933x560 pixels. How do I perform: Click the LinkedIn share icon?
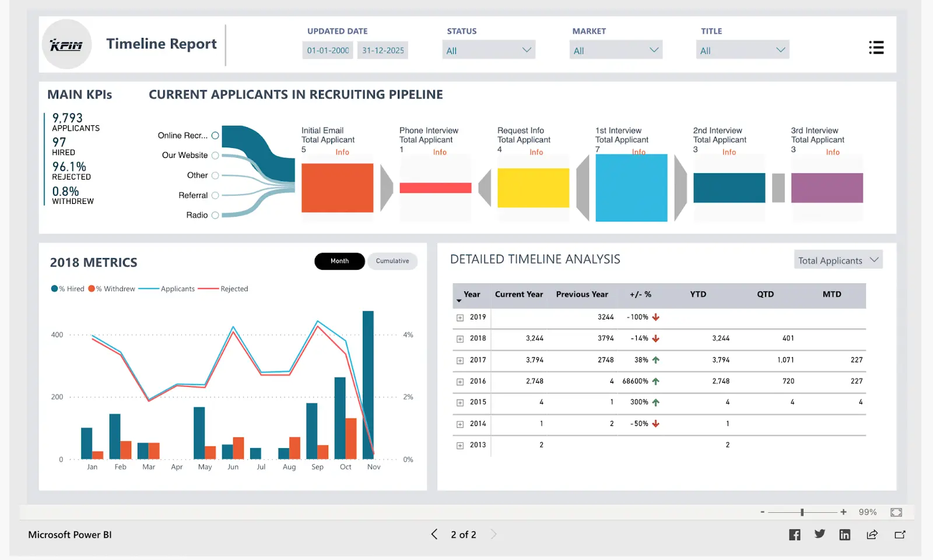click(844, 534)
